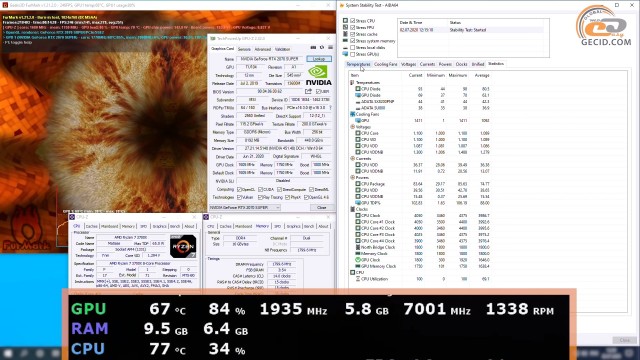
Task: Click the Ryzen logo in CPU-Z
Action: 183,246
